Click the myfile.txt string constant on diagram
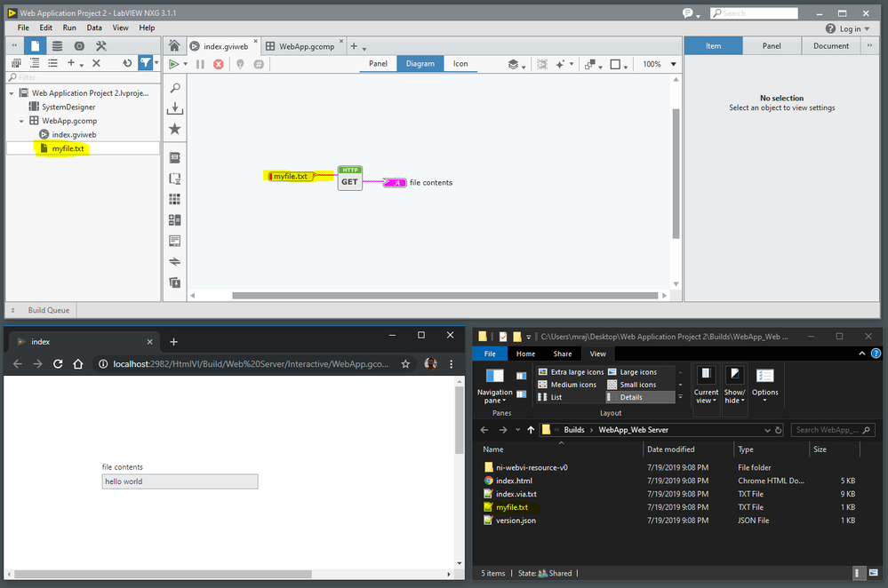888x588 pixels. click(x=290, y=176)
